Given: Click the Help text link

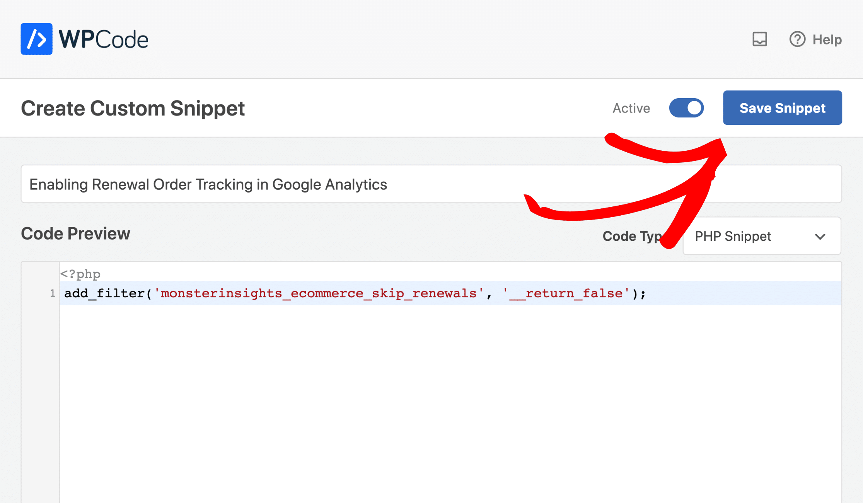Looking at the screenshot, I should tap(827, 39).
